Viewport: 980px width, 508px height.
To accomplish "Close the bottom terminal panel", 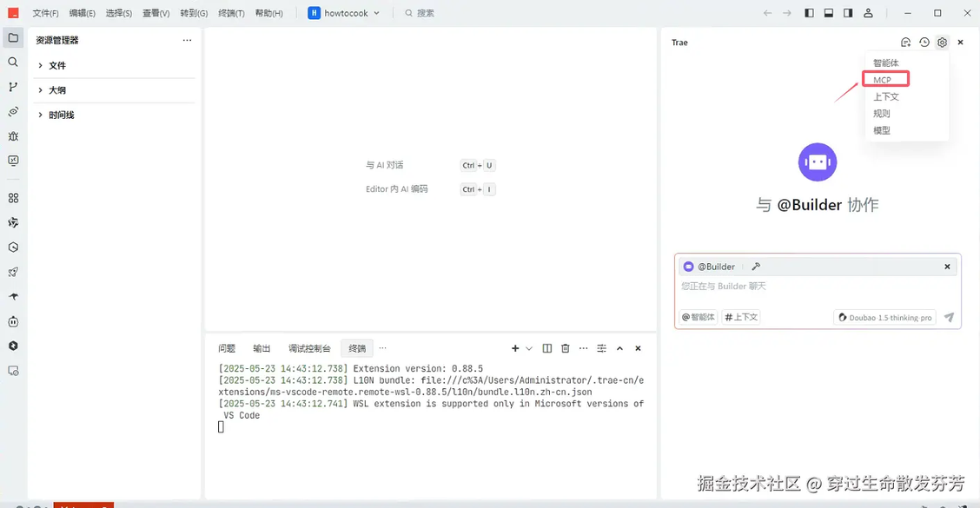I will pos(638,349).
